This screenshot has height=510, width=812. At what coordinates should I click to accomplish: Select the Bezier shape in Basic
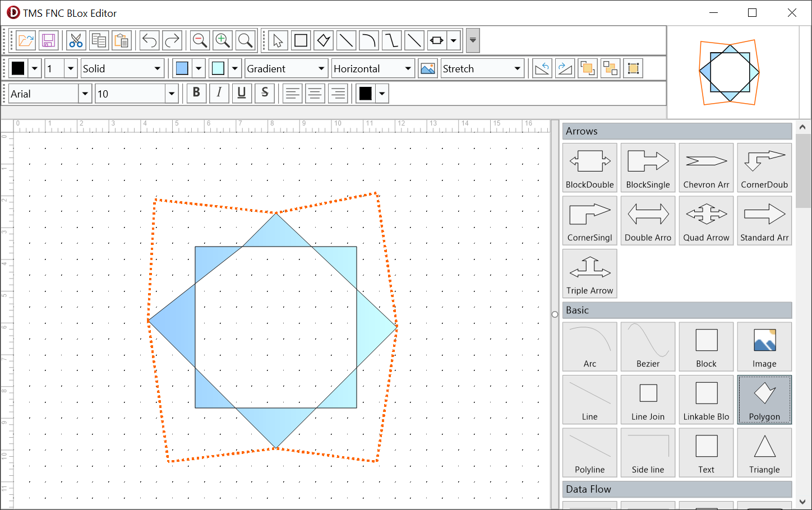(648, 347)
